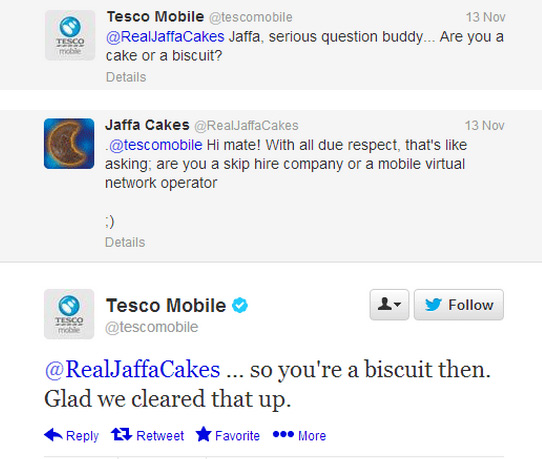542x459 pixels.
Task: Click the Jaffa Cakes display name
Action: tap(147, 125)
